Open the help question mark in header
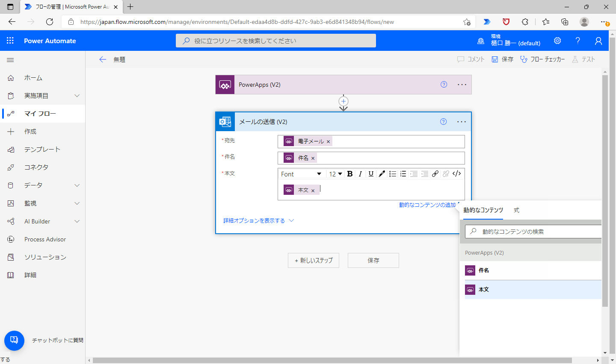Screen dimensions: 616x364 (x=578, y=41)
